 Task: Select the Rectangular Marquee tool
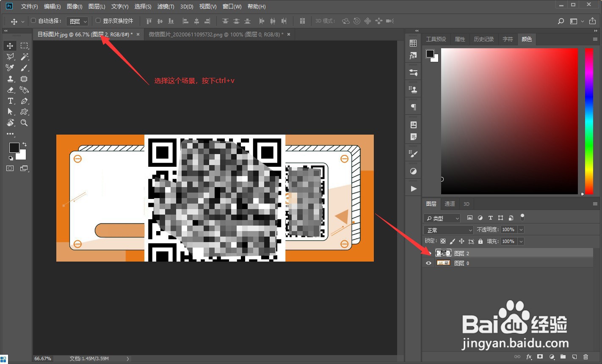click(x=24, y=46)
